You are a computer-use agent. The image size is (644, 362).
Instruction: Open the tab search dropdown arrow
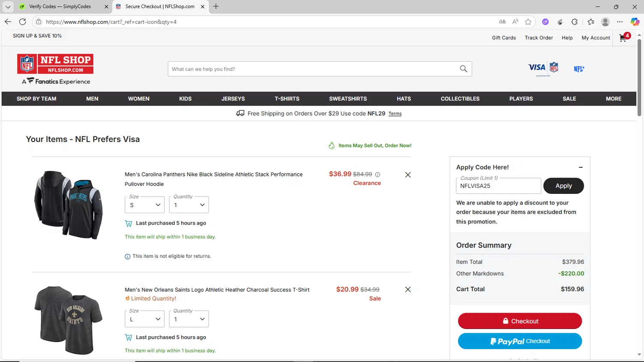tap(8, 6)
